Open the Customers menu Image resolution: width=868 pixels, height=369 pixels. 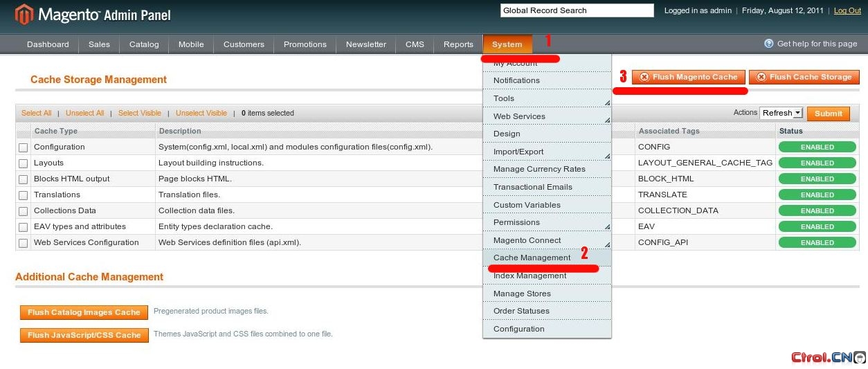[x=244, y=44]
